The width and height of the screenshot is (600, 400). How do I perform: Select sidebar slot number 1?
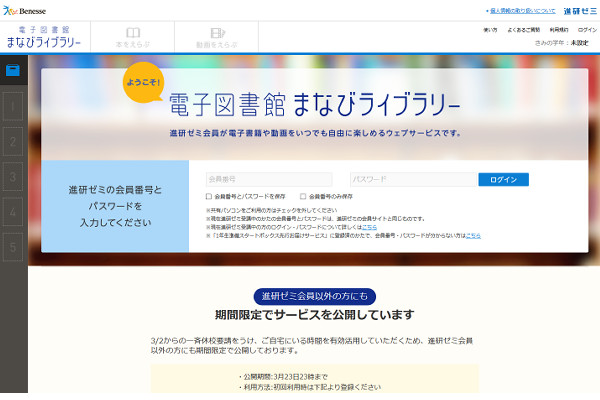[x=13, y=106]
